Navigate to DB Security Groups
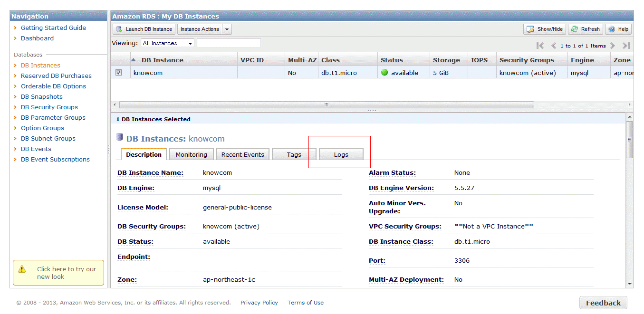 click(49, 107)
